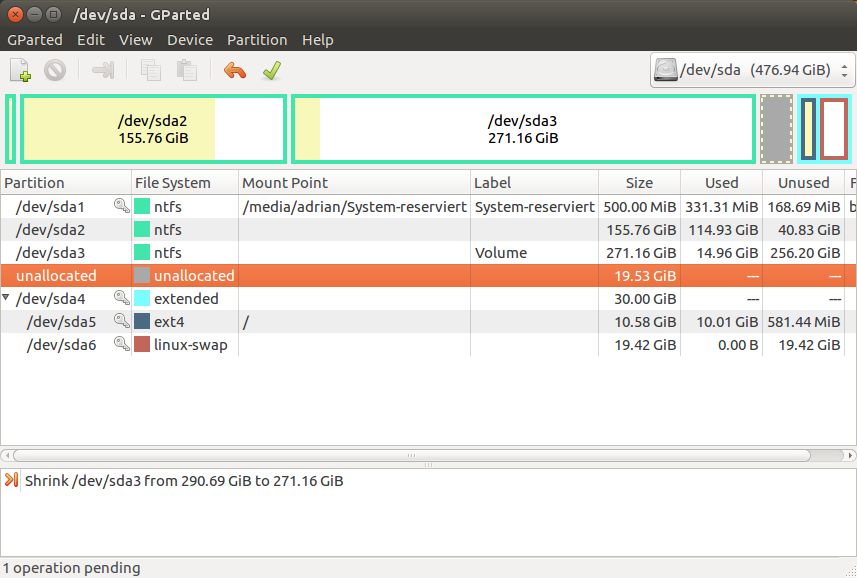
Task: Click the Resize/Move toolbar icon
Action: tap(103, 71)
